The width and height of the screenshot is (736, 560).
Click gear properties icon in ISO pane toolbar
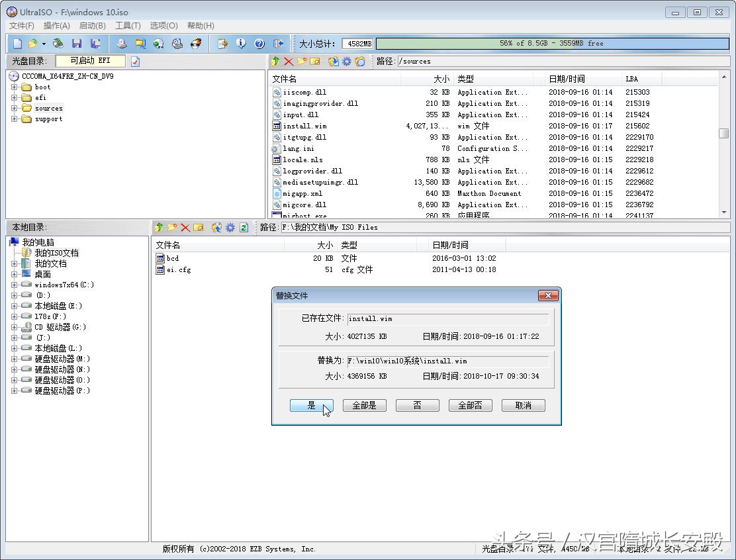tap(346, 62)
